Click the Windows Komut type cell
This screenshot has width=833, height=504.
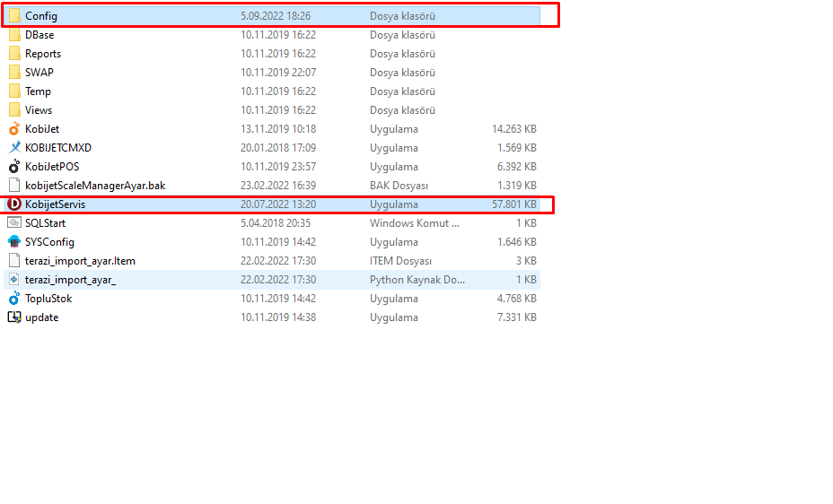[x=415, y=223]
